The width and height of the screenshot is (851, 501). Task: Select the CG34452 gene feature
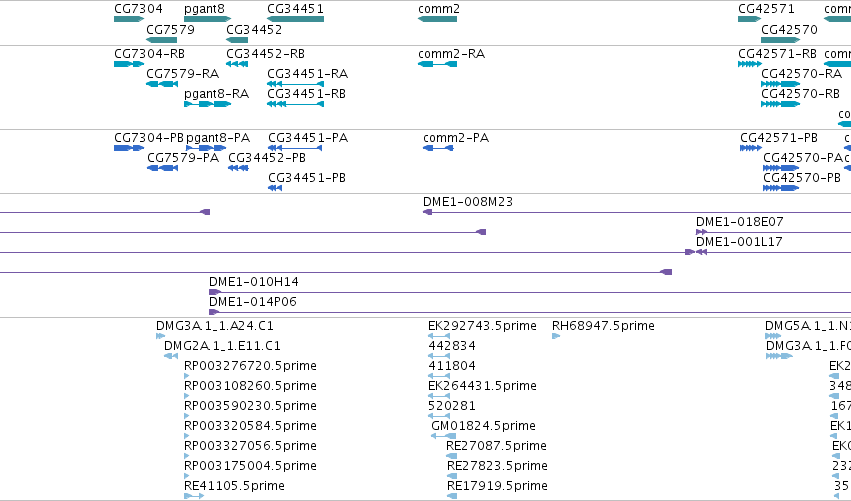[237, 40]
